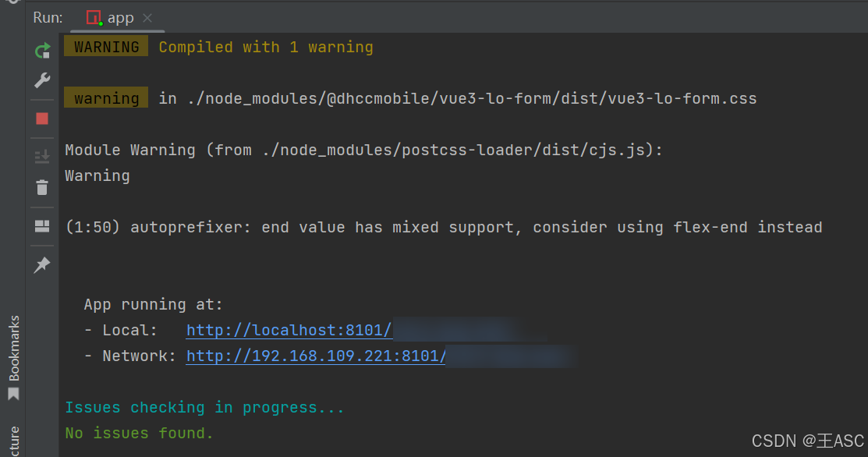The height and width of the screenshot is (457, 868).
Task: Click the yellow WARNING badge in console
Action: [106, 47]
